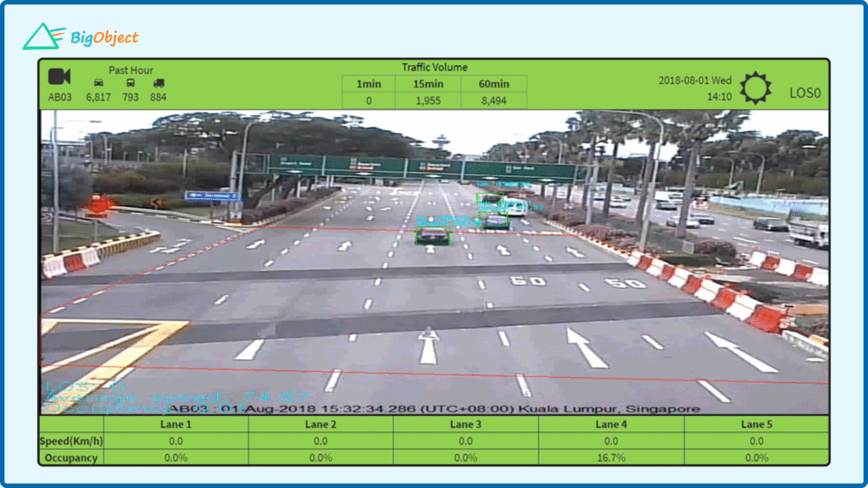
Task: Select the 15min traffic volume column
Action: 428,84
